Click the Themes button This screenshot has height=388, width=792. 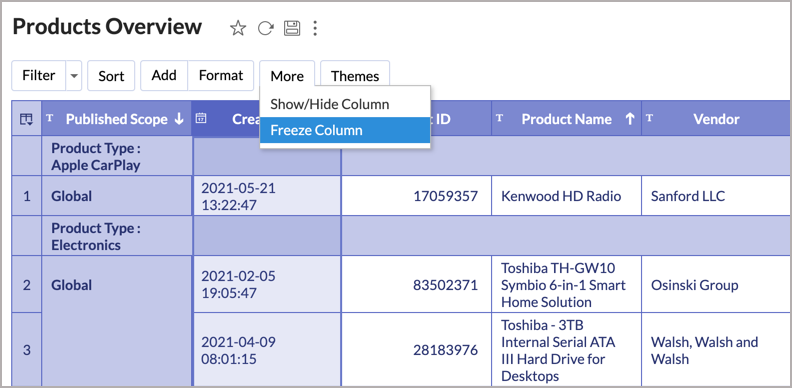click(355, 76)
